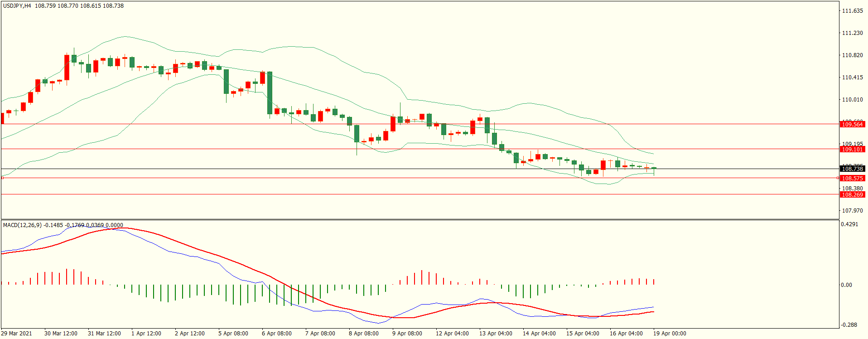Screen dimensions: 868x339
Task: Select the 109.101 red price level tag
Action: (x=852, y=149)
